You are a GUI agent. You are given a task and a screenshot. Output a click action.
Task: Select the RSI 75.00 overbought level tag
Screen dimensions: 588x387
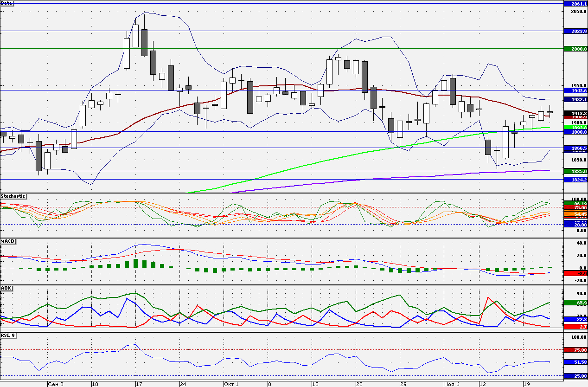[575, 350]
